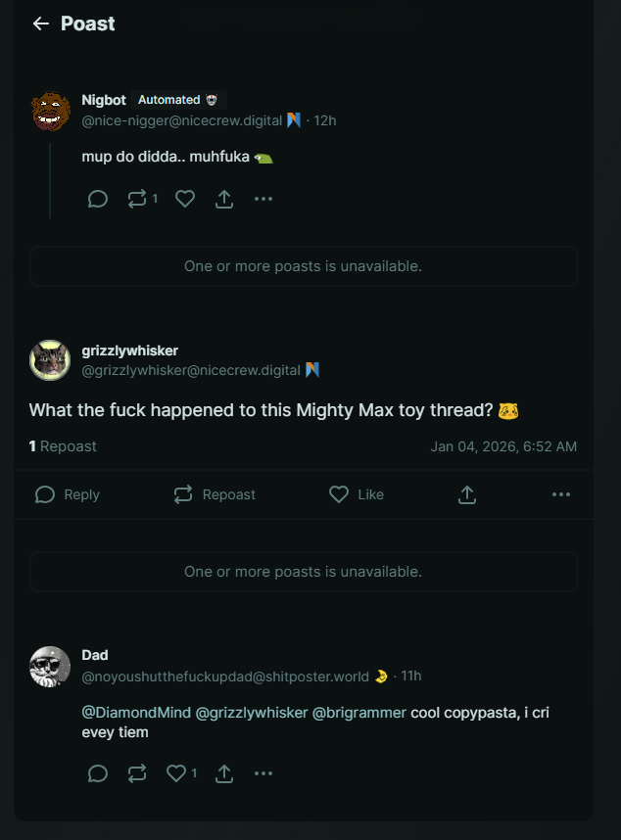Click the share icon on grizzlywhisker's post
The width and height of the screenshot is (621, 840).
(467, 494)
